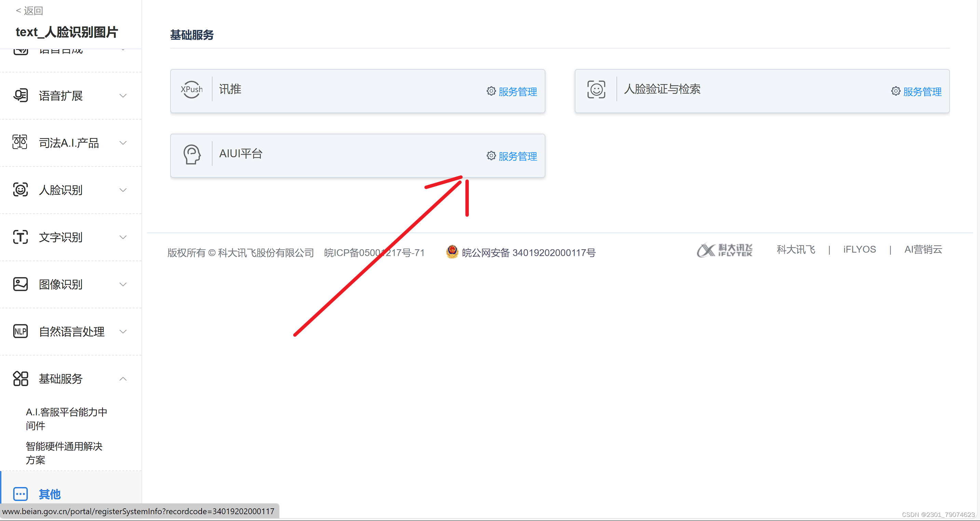Click the 基础服务 four-squares icon
The height and width of the screenshot is (521, 980).
pos(21,378)
